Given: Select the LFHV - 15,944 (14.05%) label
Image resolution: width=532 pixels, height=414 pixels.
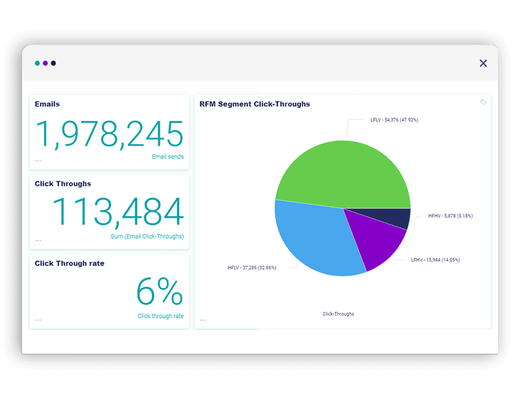Looking at the screenshot, I should (x=435, y=260).
